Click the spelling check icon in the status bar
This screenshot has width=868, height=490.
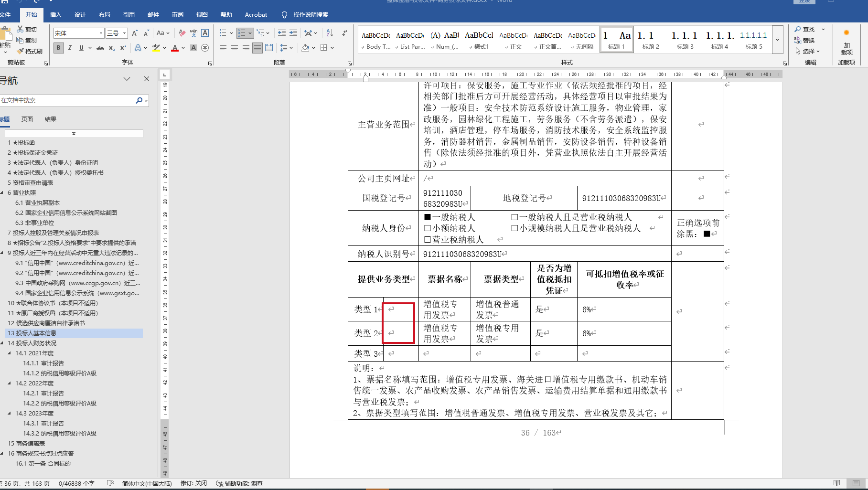[x=110, y=483]
